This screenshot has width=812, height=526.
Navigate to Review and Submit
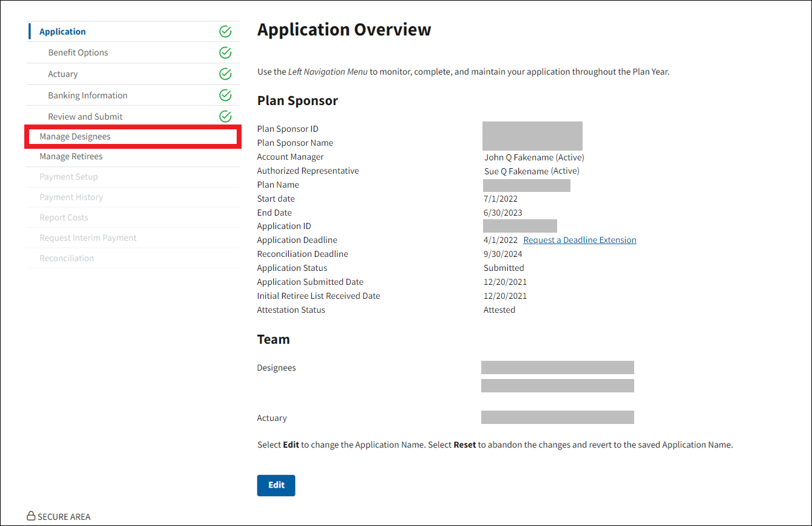click(x=86, y=117)
